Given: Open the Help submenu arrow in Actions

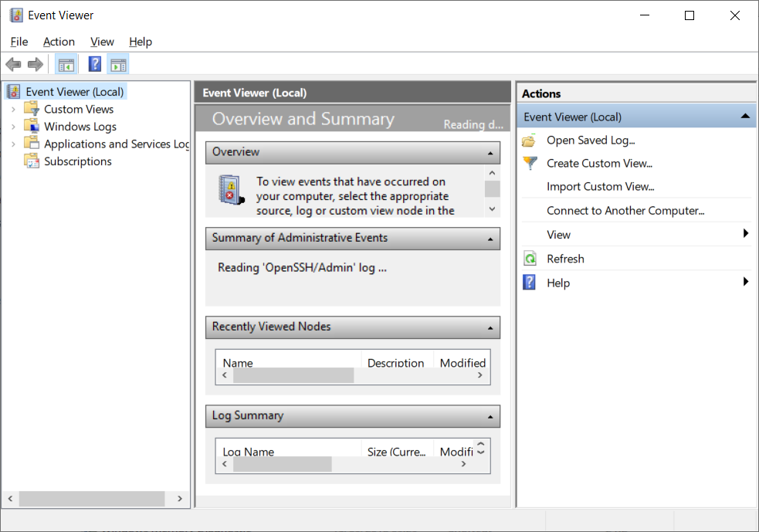Looking at the screenshot, I should point(746,281).
